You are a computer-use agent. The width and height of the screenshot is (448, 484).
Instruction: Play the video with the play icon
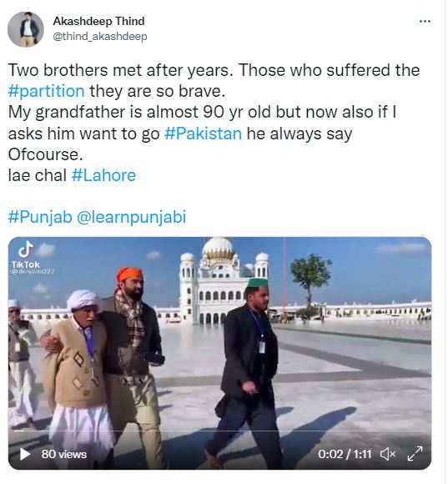pos(25,454)
